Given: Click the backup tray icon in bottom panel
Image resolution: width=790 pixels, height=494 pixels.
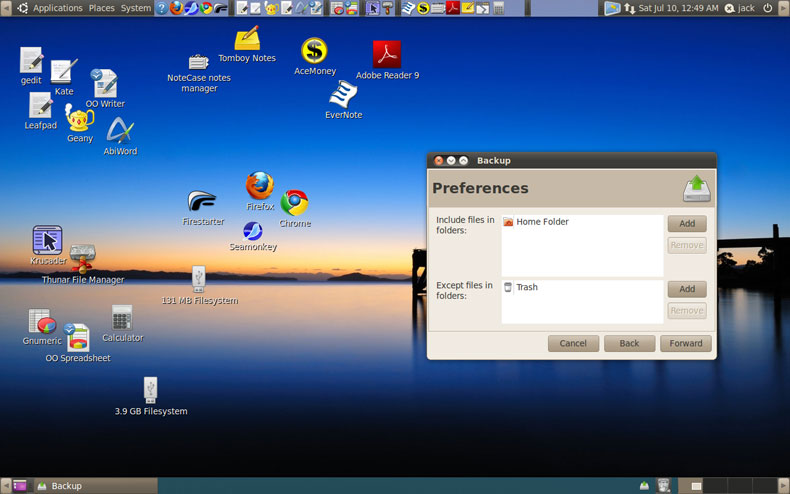Looking at the screenshot, I should (644, 486).
